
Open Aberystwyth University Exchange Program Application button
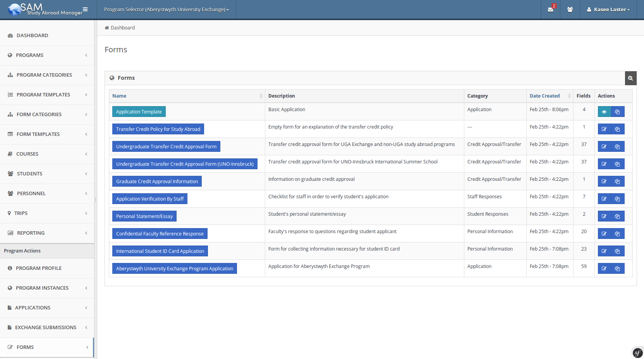(175, 268)
